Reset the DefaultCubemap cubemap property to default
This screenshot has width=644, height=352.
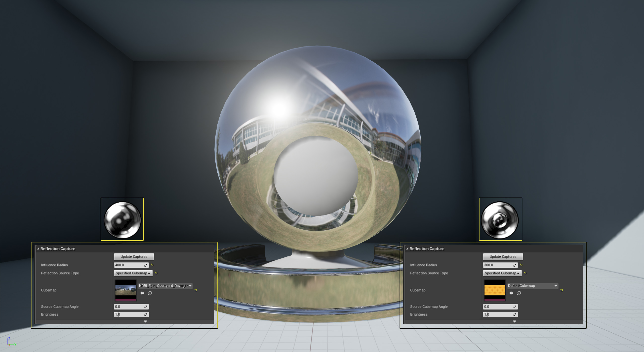562,290
